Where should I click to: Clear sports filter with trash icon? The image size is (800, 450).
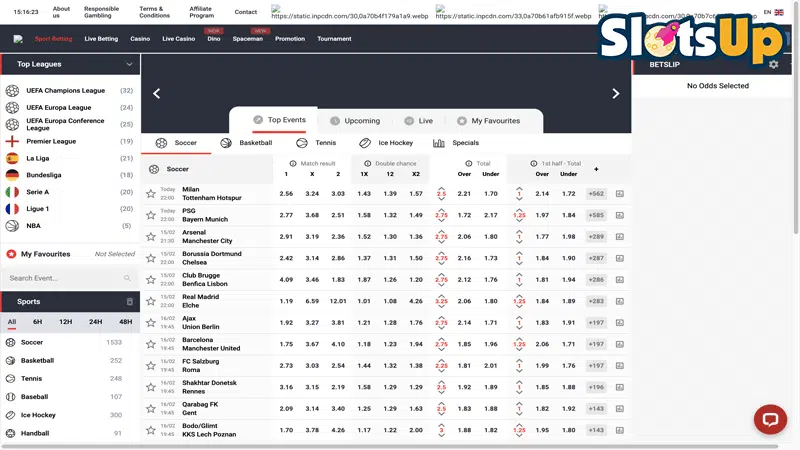(x=130, y=302)
